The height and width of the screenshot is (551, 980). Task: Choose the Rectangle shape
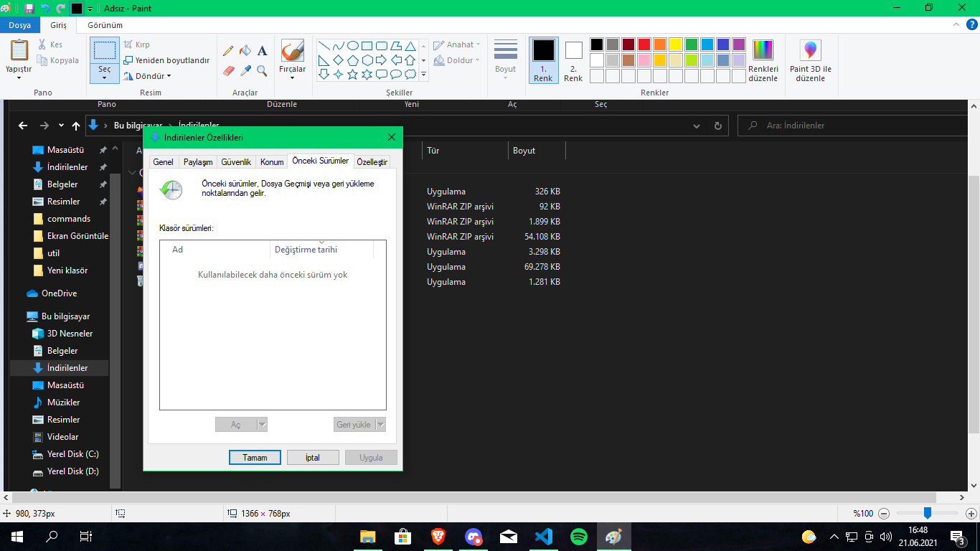367,45
